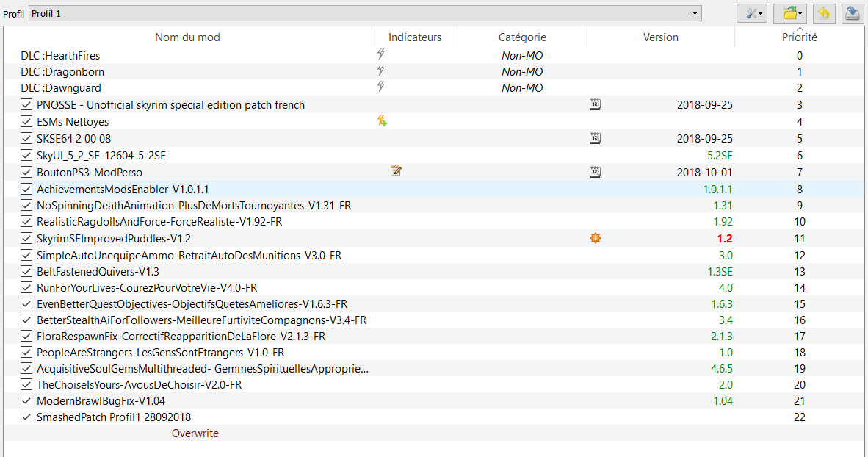The height and width of the screenshot is (457, 868).
Task: Toggle the ESMs Nettoyes checkbox
Action: 26,120
